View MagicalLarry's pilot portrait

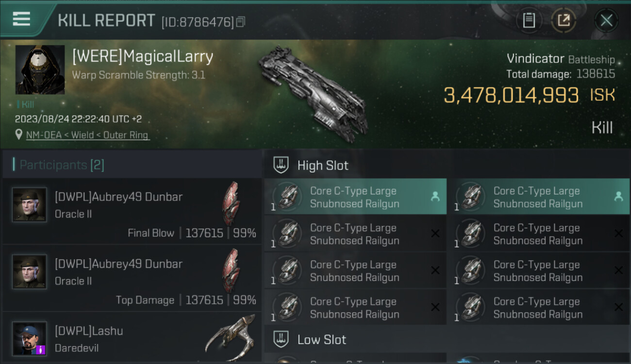(40, 70)
